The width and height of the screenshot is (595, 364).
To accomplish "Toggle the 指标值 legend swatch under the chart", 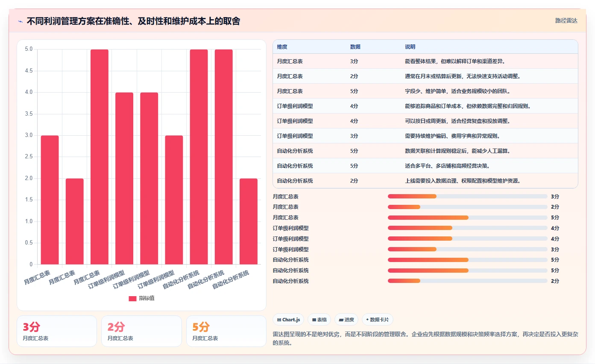I will pos(132,298).
